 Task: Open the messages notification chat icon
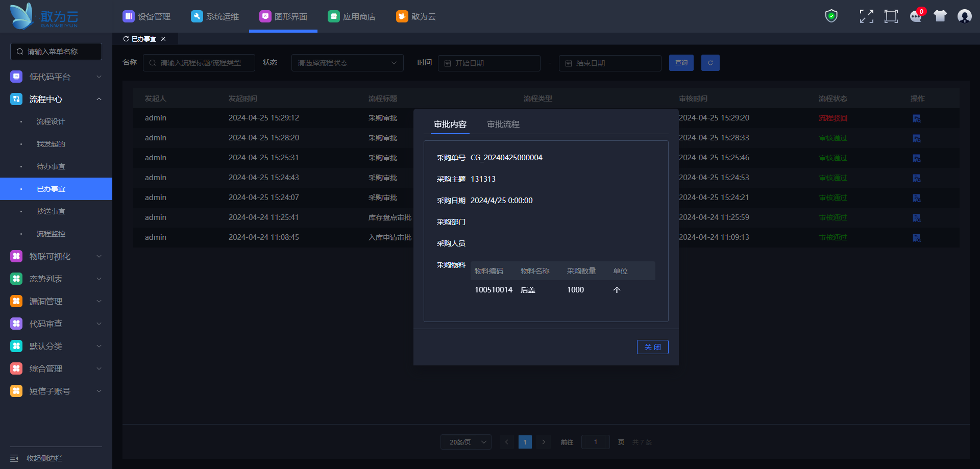pos(916,16)
